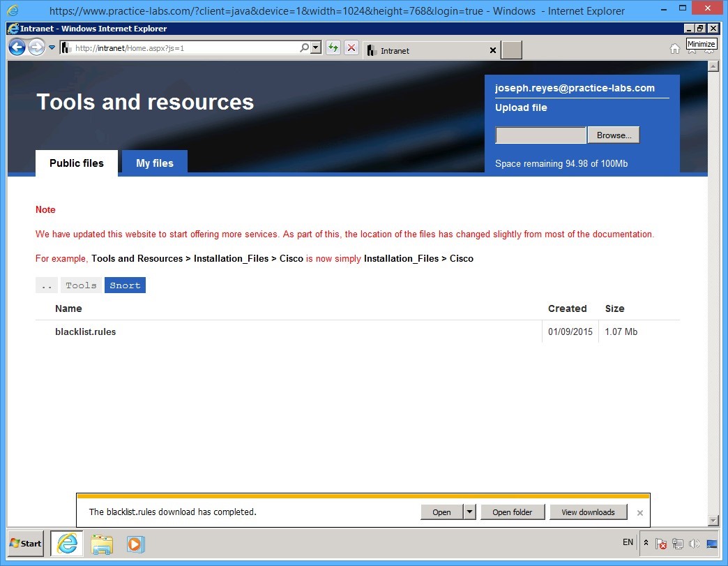This screenshot has height=566, width=728.
Task: Click the Internet Explorer taskbar icon
Action: coord(66,544)
